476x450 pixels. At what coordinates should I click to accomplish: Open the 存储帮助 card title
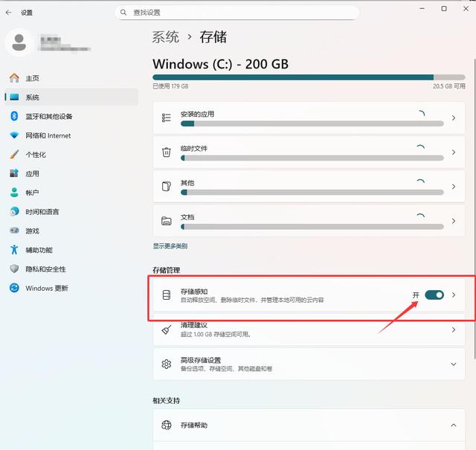click(x=194, y=425)
